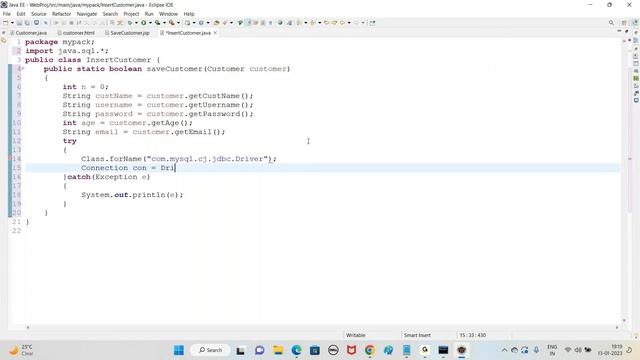Click the horizontal scrollbar left arrow
This screenshot has width=640, height=360.
click(28, 327)
